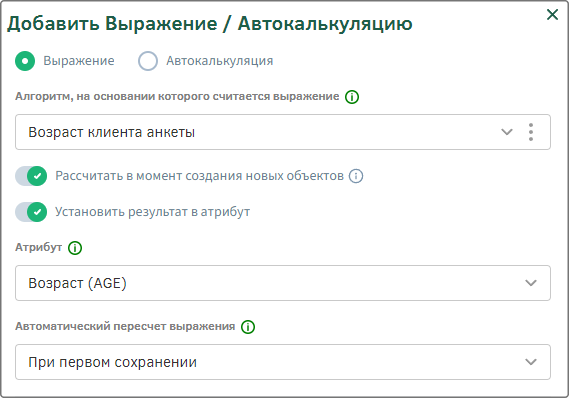Click info icon next to Атрибут label
The image size is (569, 398).
coord(75,248)
